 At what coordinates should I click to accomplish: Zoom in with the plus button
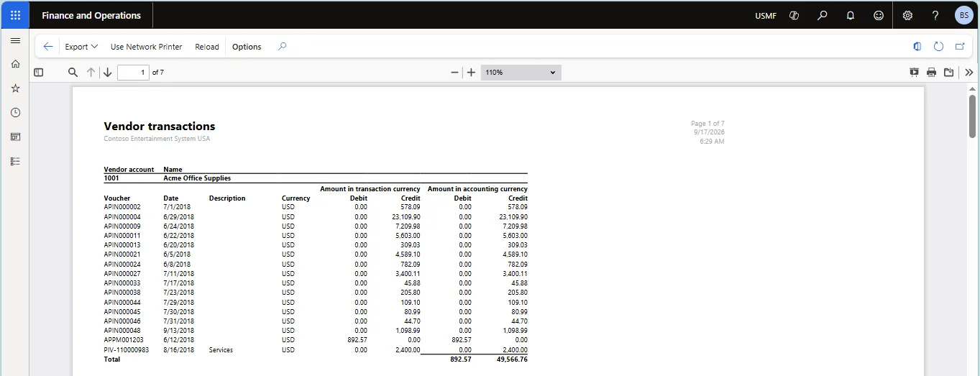(x=471, y=73)
